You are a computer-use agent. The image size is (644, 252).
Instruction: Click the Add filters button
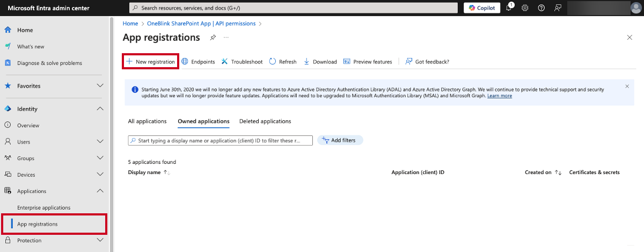point(340,140)
